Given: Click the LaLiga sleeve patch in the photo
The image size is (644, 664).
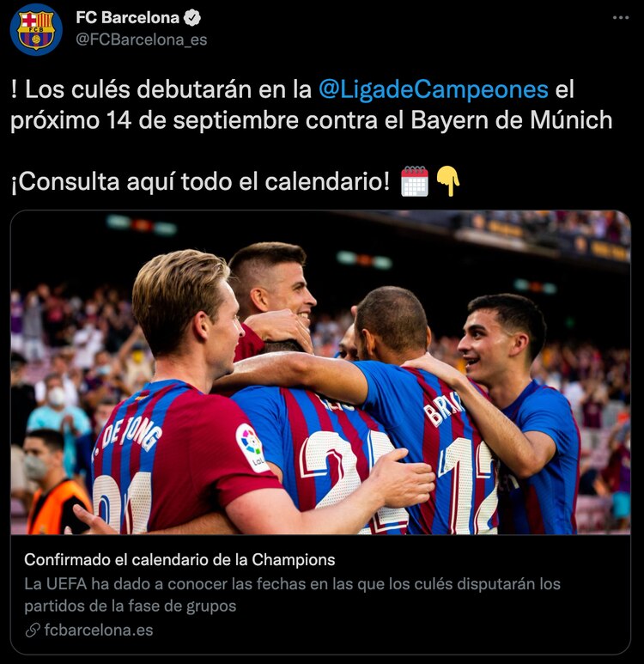Looking at the screenshot, I should 252,448.
